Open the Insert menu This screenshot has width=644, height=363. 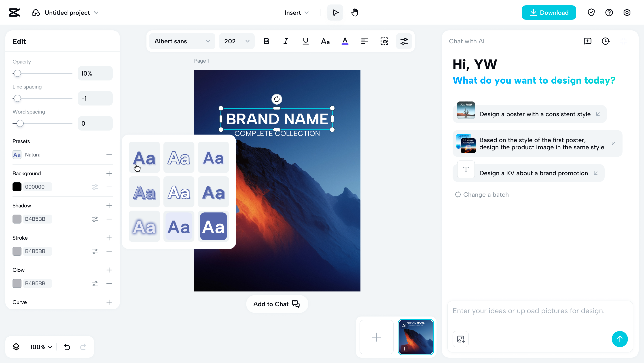297,13
